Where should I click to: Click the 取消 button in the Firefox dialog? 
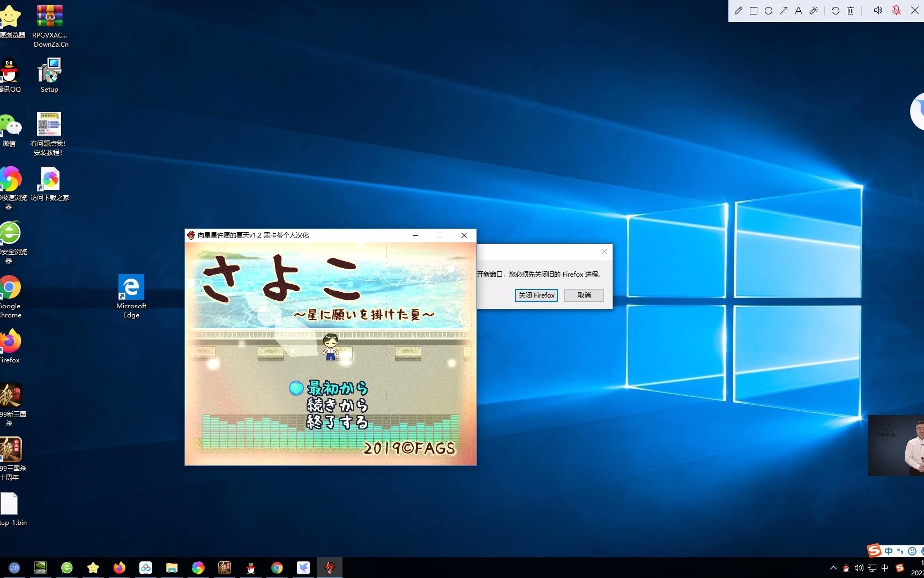[584, 295]
